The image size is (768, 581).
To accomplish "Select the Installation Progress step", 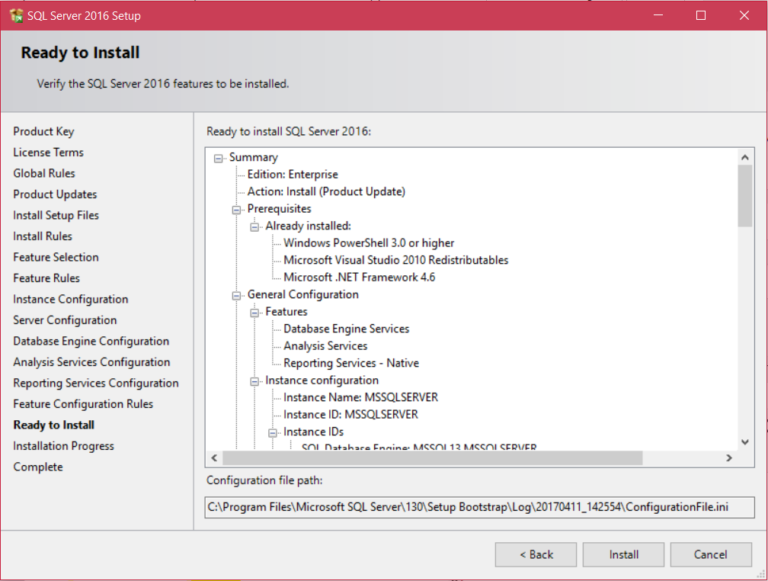I will [x=64, y=446].
